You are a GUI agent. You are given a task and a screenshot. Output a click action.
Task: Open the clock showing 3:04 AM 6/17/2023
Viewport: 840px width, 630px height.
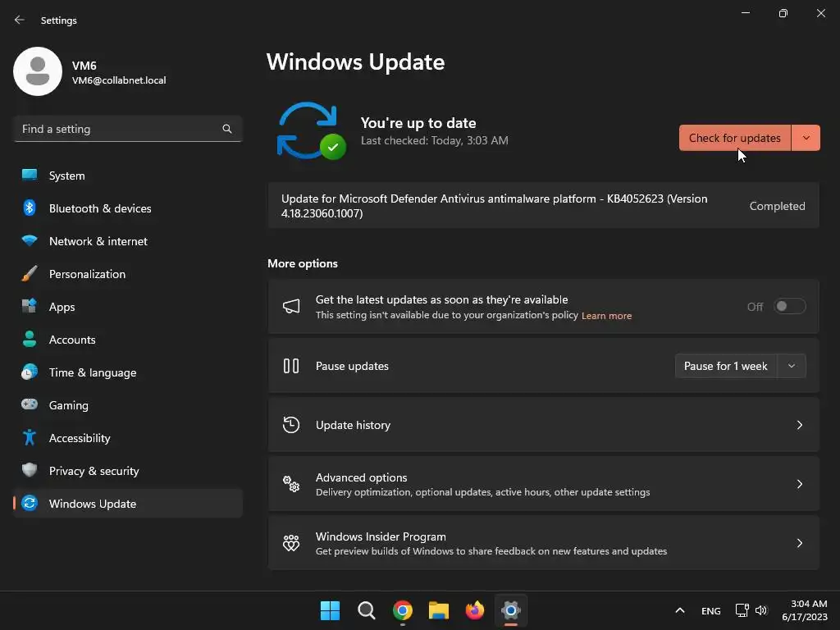point(805,610)
